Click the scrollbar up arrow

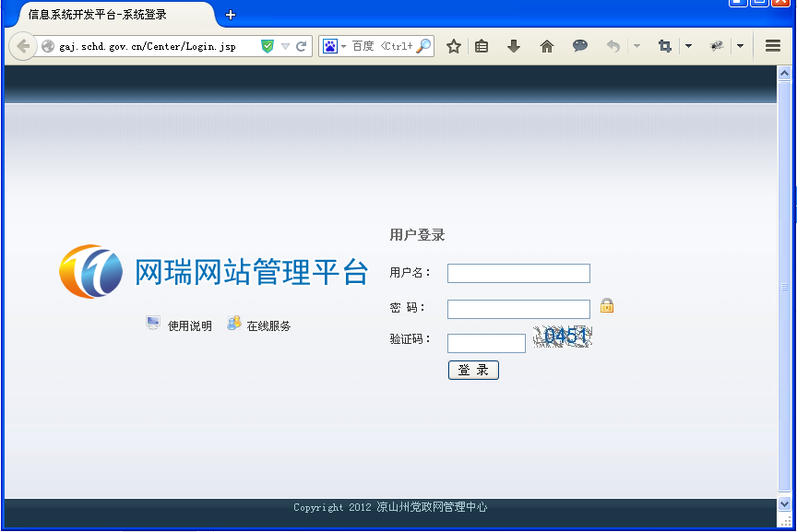(784, 74)
